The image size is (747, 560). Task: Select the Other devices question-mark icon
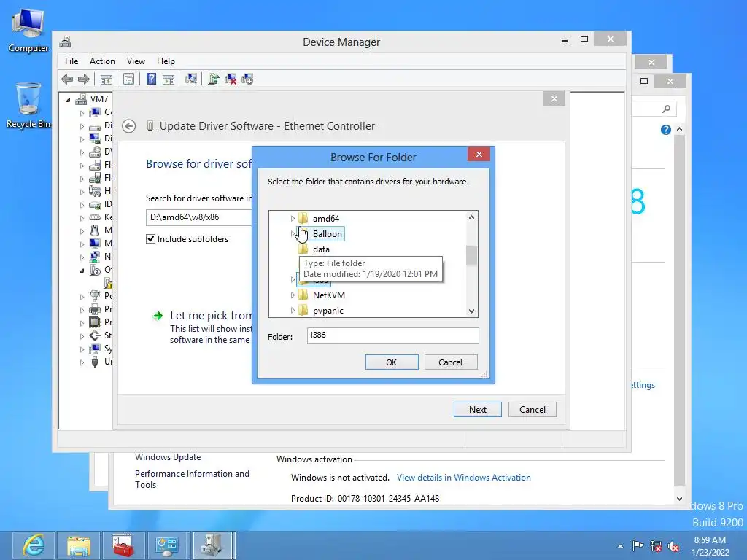pyautogui.click(x=95, y=270)
